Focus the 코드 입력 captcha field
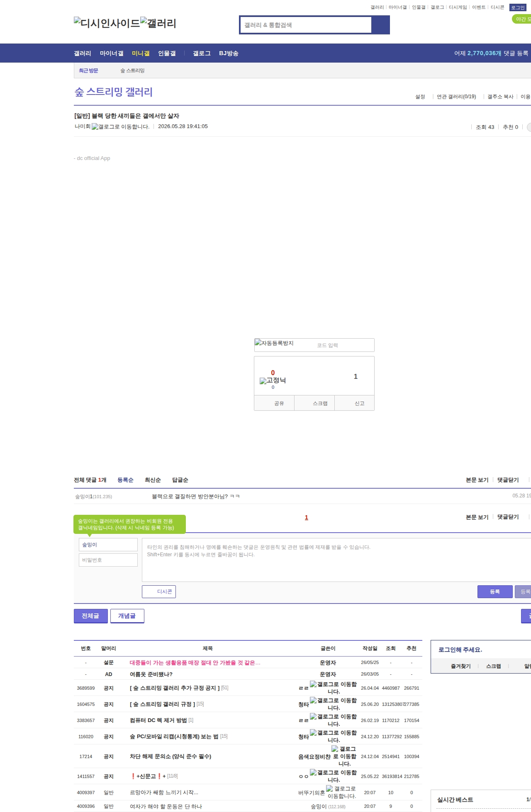The image size is (531, 812). click(343, 345)
